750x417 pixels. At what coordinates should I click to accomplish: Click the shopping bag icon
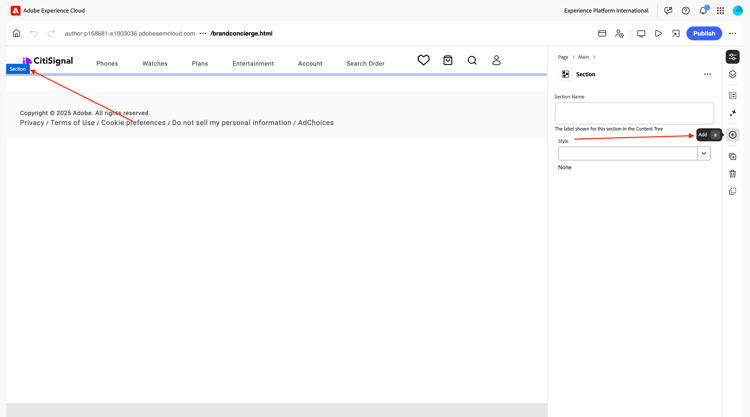[x=448, y=60]
